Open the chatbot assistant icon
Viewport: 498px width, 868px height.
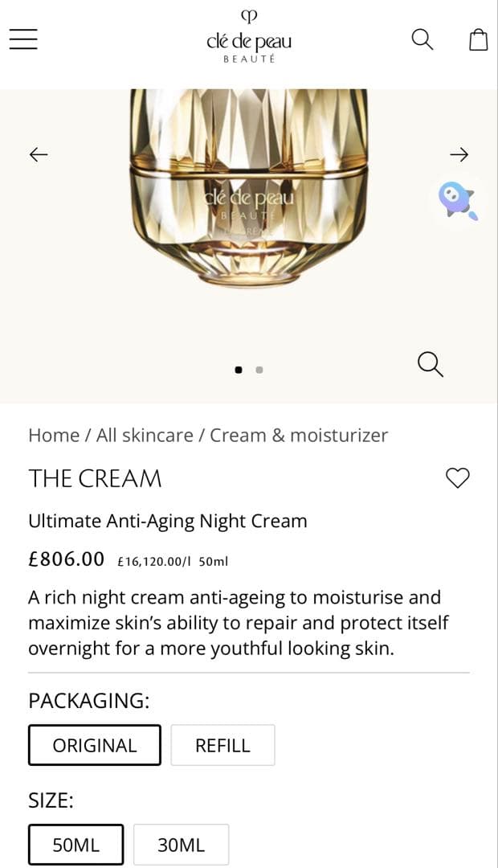457,199
